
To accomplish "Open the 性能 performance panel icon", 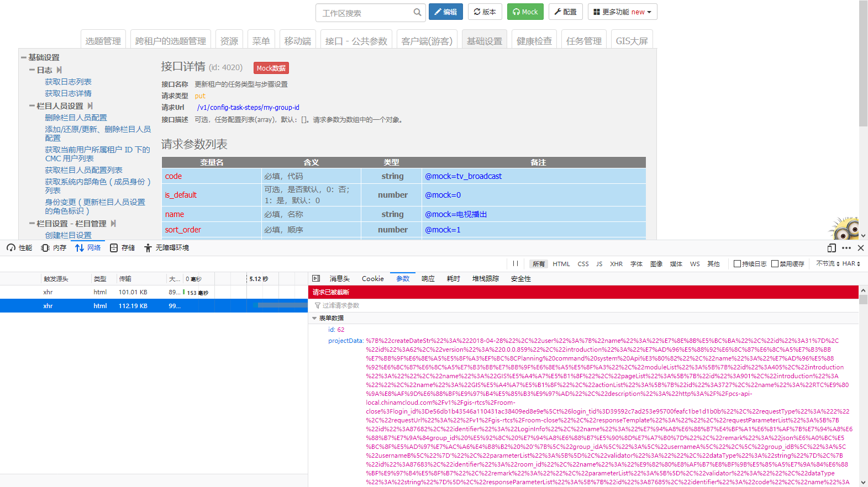I will 11,248.
